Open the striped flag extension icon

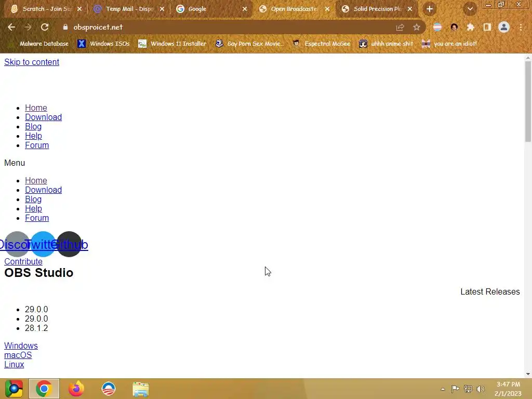coord(437,27)
